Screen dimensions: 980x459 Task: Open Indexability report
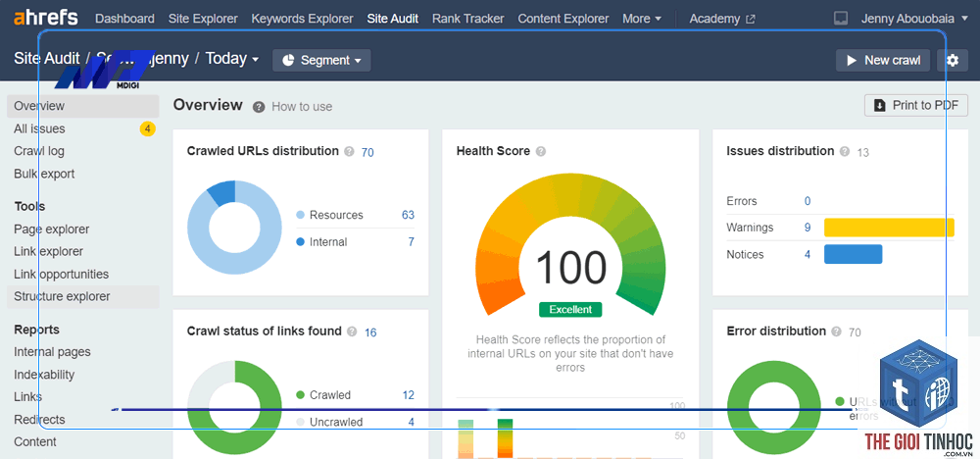pos(44,375)
